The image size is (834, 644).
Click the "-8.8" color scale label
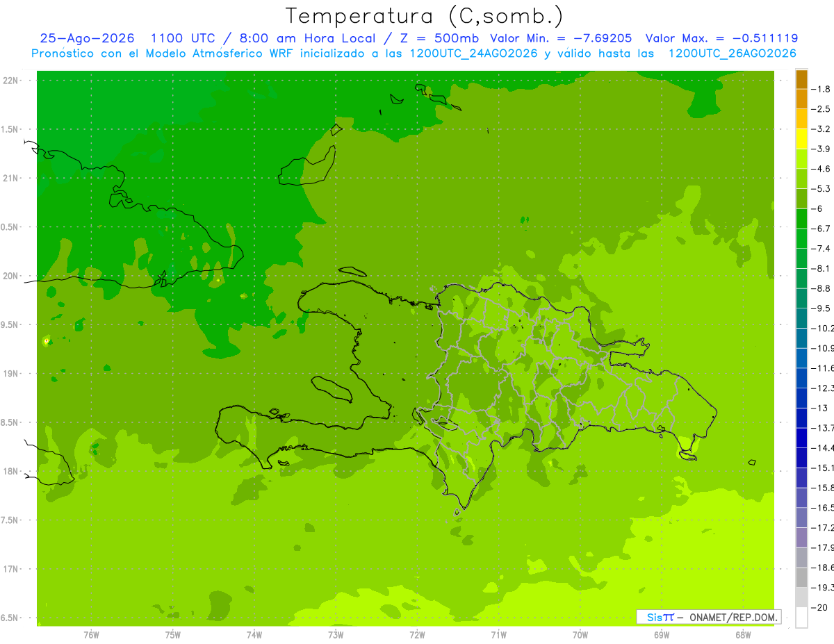coord(822,288)
